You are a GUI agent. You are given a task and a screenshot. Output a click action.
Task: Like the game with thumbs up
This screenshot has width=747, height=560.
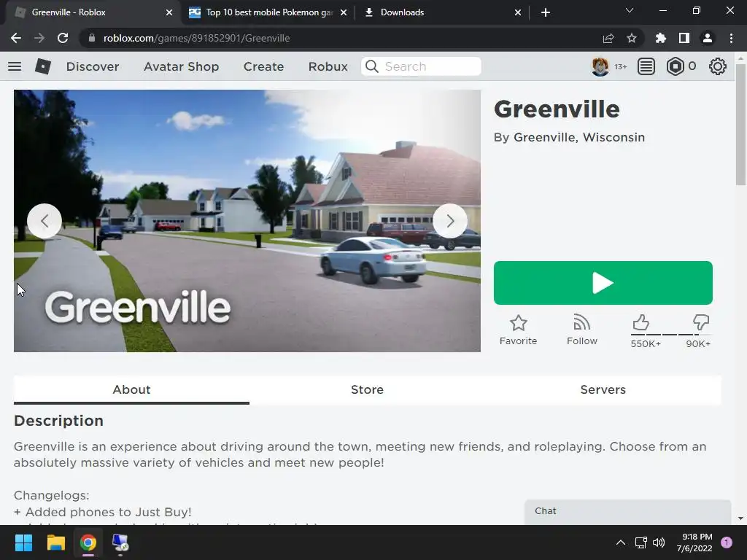(x=640, y=322)
